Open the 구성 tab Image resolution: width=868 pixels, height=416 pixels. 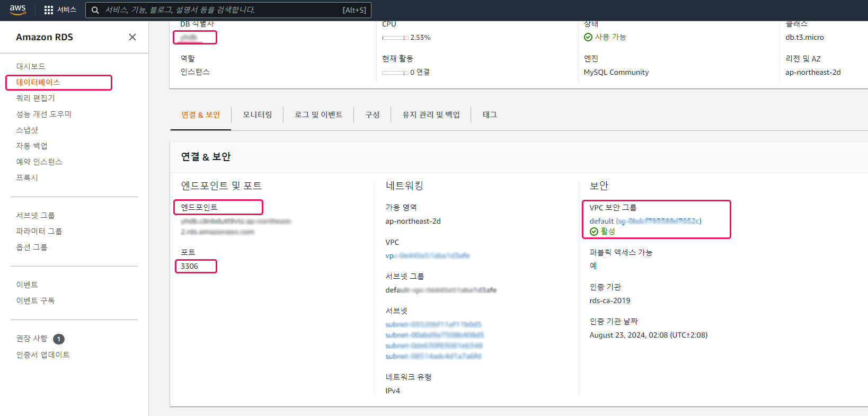tap(373, 114)
